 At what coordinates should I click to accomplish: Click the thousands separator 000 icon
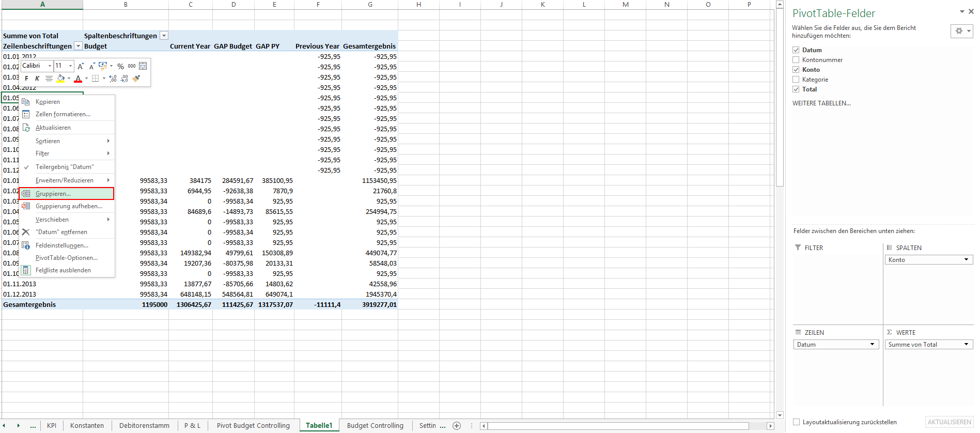coord(132,66)
